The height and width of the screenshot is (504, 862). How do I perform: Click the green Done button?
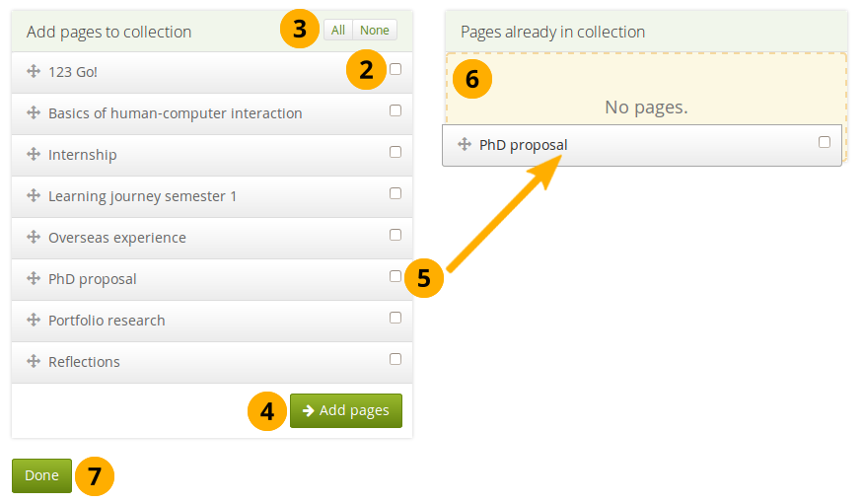coord(41,475)
